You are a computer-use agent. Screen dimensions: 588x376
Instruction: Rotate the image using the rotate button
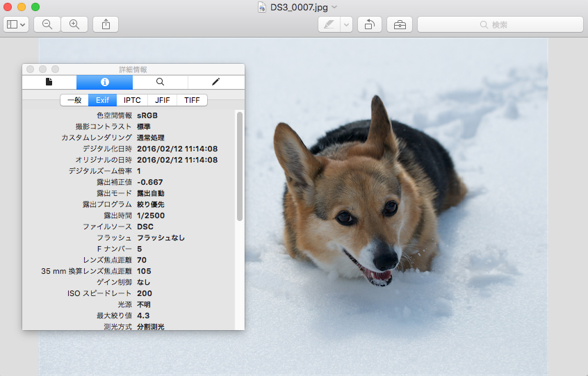pos(369,24)
